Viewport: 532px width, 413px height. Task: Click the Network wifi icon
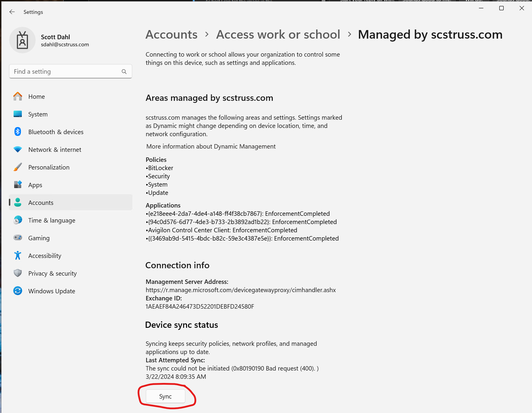tap(18, 149)
